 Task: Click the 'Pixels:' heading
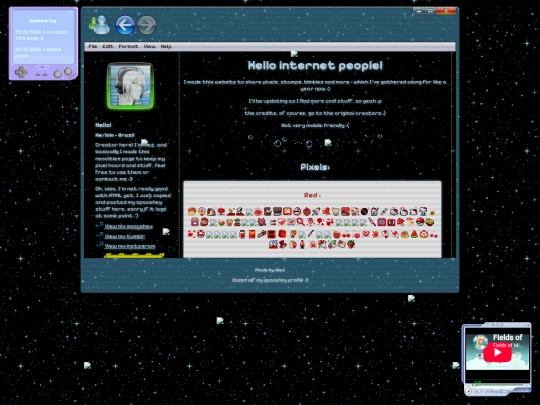[x=315, y=167]
